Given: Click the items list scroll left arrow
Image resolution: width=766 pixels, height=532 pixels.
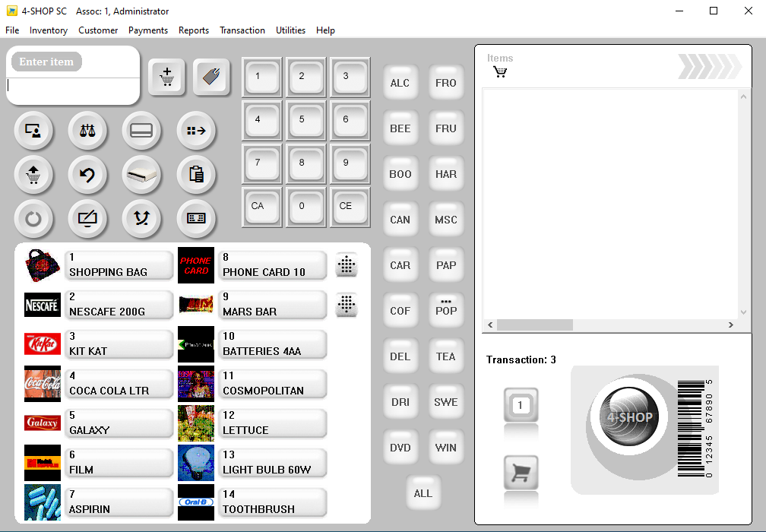Looking at the screenshot, I should [x=490, y=325].
